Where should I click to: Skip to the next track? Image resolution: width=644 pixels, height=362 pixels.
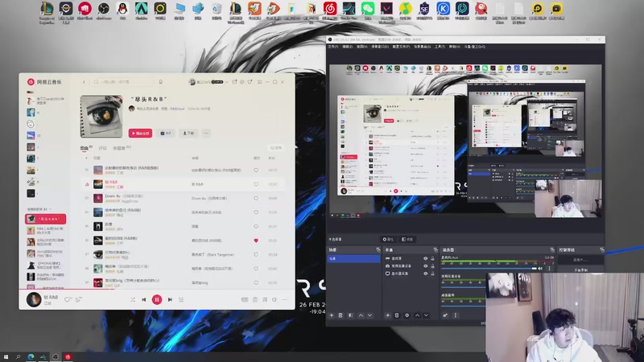[170, 299]
